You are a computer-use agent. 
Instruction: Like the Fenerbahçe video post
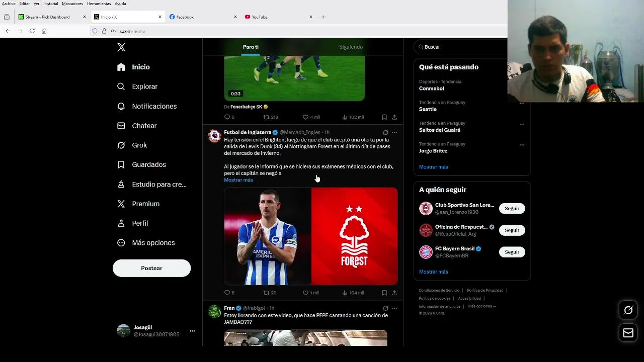coord(311,117)
